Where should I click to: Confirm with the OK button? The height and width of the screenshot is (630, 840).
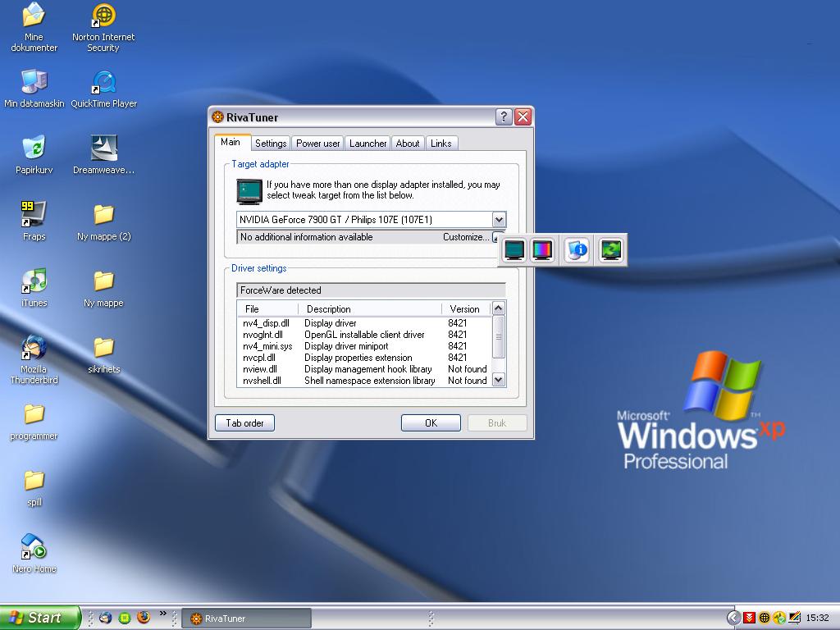431,422
